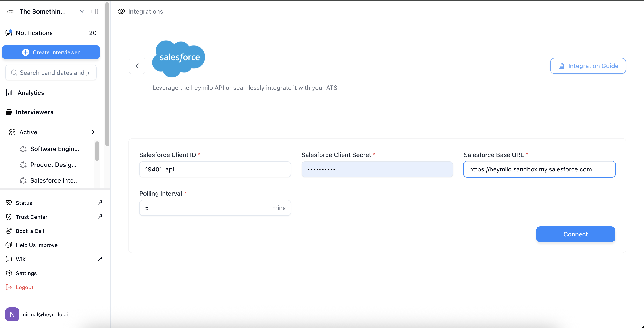Click the Trust Center shield icon

click(x=9, y=217)
